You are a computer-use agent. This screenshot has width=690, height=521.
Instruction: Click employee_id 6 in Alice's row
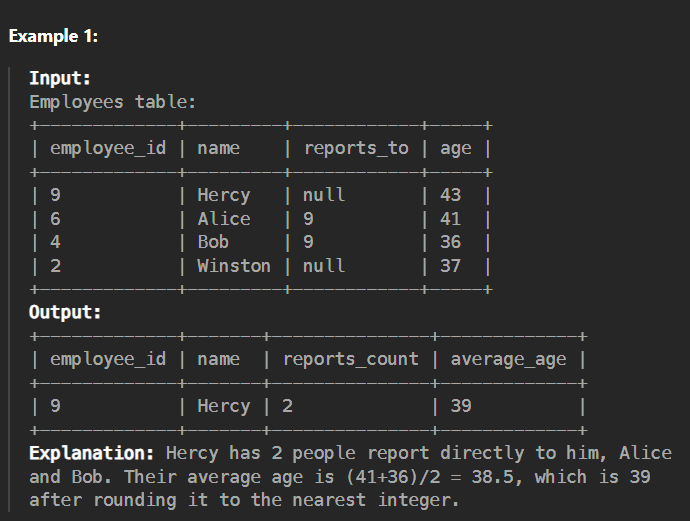(x=55, y=219)
